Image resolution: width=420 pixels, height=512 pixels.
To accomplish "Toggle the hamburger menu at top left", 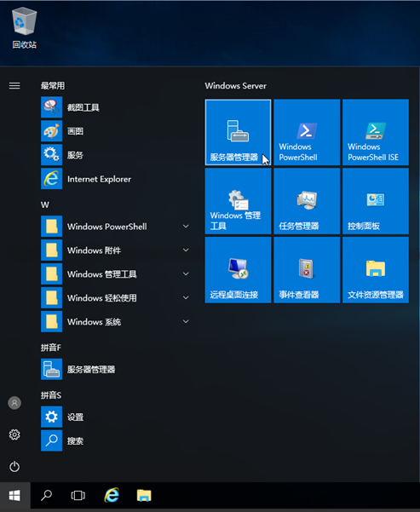I will 14,85.
